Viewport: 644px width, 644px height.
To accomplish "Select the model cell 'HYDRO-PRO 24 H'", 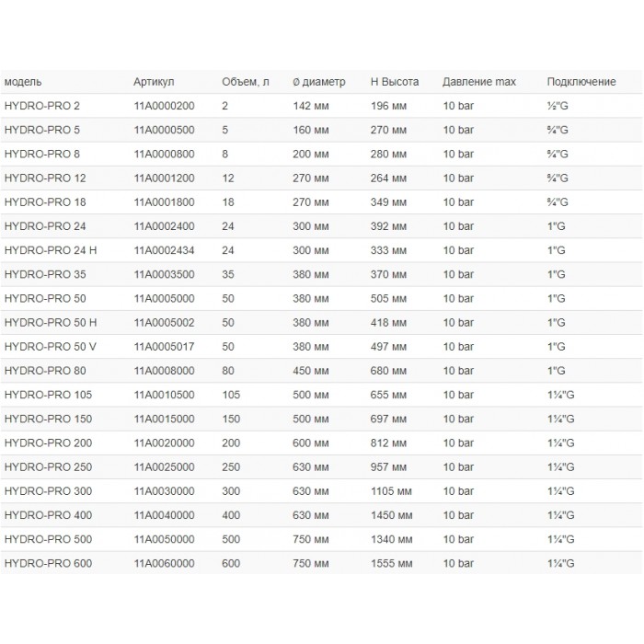I will 51,250.
